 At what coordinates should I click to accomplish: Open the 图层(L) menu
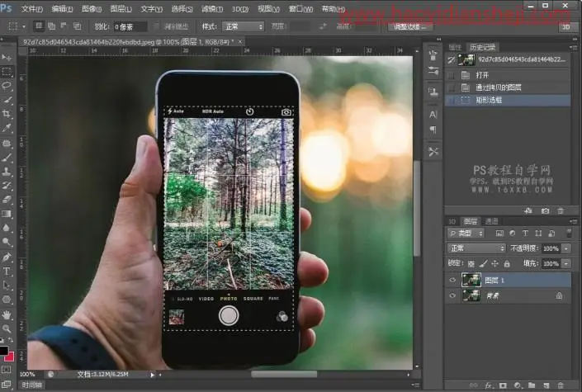[121, 8]
